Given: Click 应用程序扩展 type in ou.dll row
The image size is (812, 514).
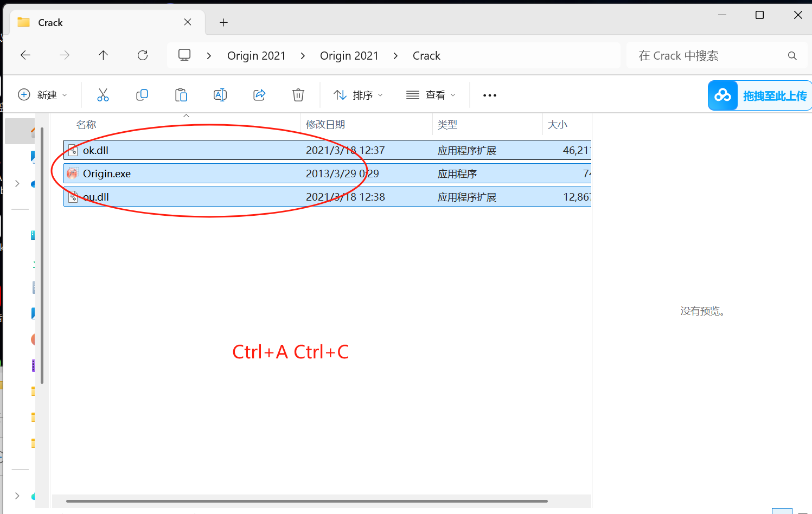Looking at the screenshot, I should [467, 197].
